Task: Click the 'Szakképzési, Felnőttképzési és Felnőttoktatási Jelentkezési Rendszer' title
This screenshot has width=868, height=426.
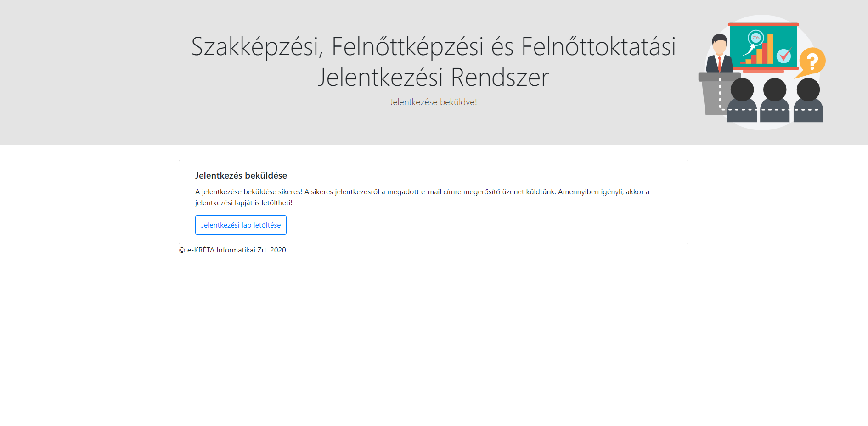Action: (434, 62)
